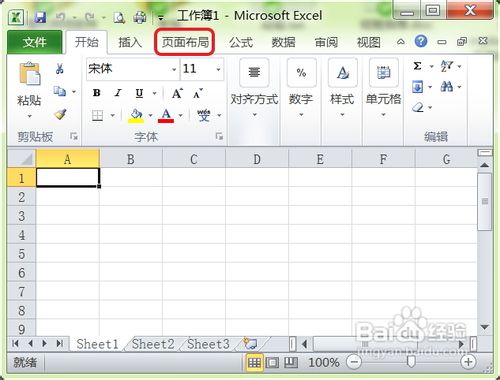Expand the Paste options arrow
500x380 pixels.
click(x=29, y=116)
